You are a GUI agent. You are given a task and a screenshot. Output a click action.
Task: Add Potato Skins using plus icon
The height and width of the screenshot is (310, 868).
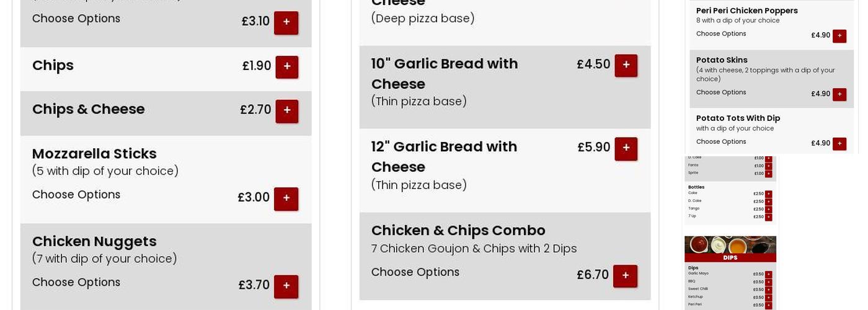[839, 94]
